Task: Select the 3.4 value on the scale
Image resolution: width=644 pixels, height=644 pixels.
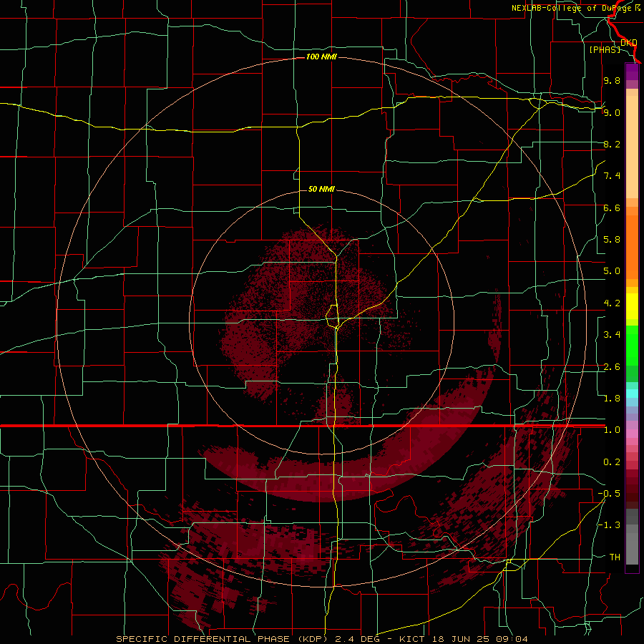Action: [612, 335]
